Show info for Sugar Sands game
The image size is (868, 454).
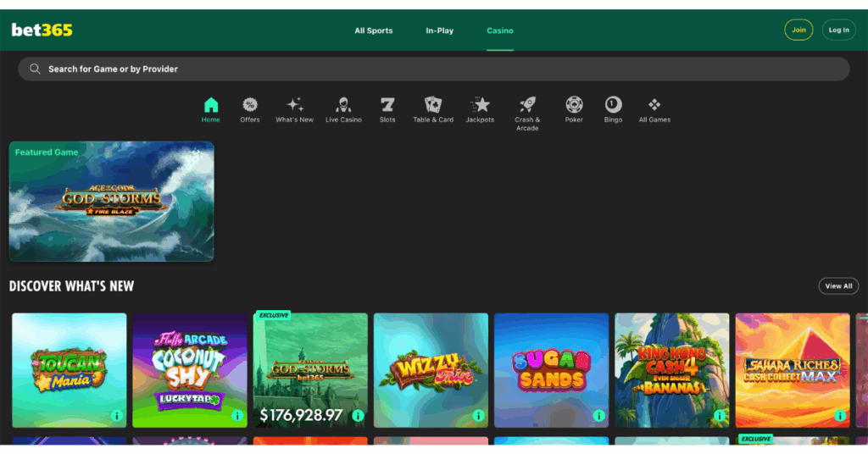(599, 416)
